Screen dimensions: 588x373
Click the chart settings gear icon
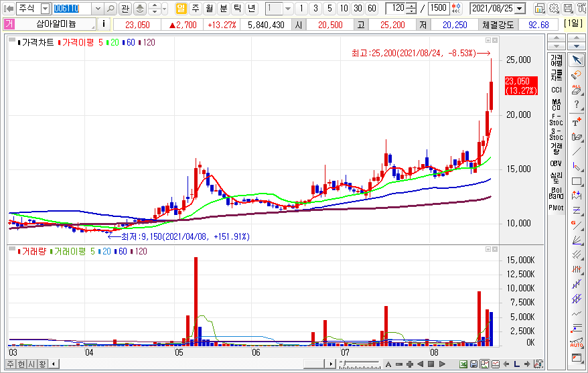pos(553,8)
